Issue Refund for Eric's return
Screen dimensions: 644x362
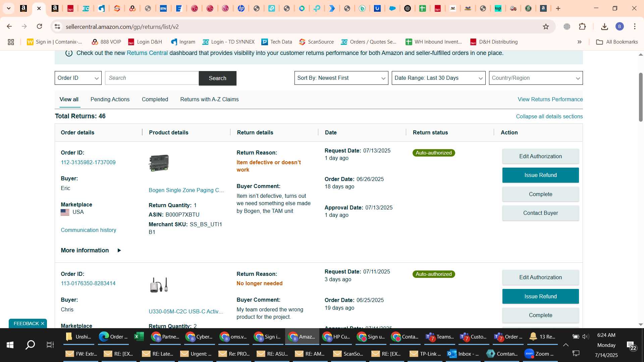540,175
